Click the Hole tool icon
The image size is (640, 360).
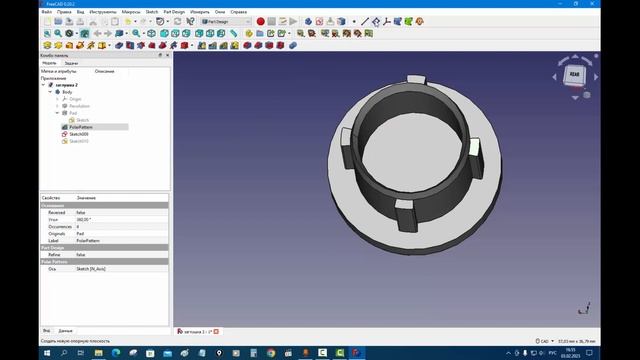[130, 45]
